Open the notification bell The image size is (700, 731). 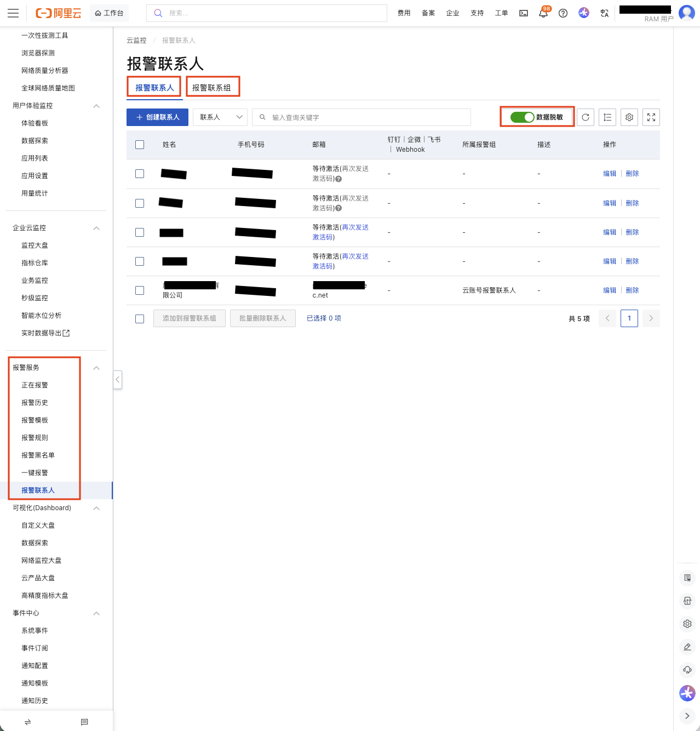[x=543, y=14]
